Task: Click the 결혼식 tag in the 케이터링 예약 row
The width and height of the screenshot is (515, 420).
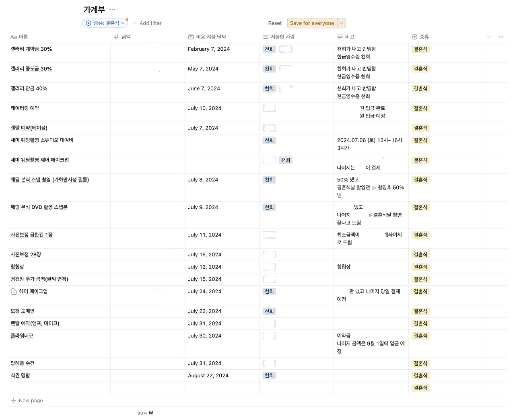Action: [x=420, y=108]
